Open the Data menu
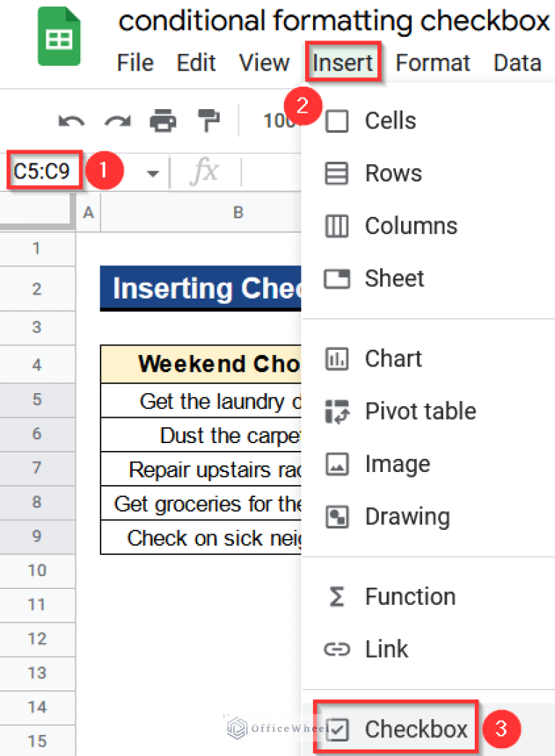Viewport: 555px width, 756px height. (517, 63)
